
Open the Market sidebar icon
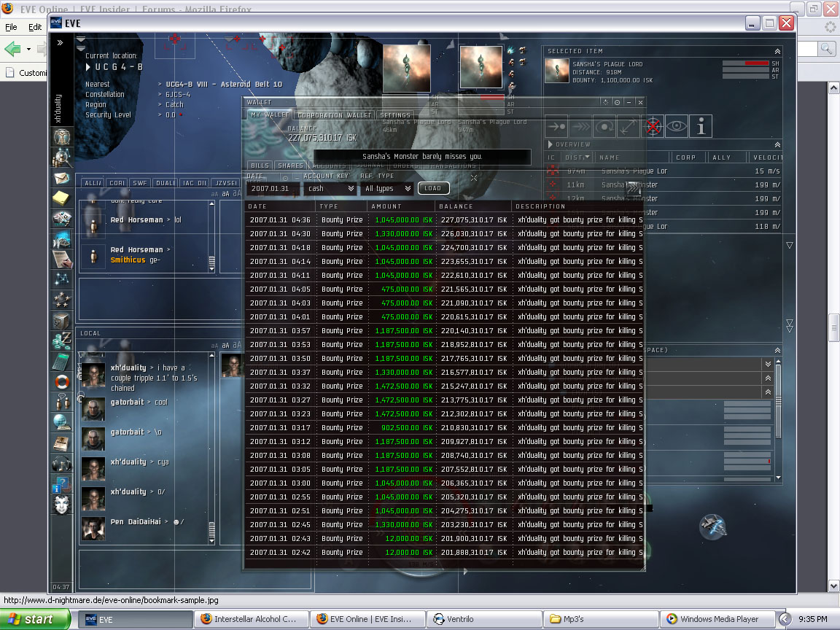coord(61,238)
